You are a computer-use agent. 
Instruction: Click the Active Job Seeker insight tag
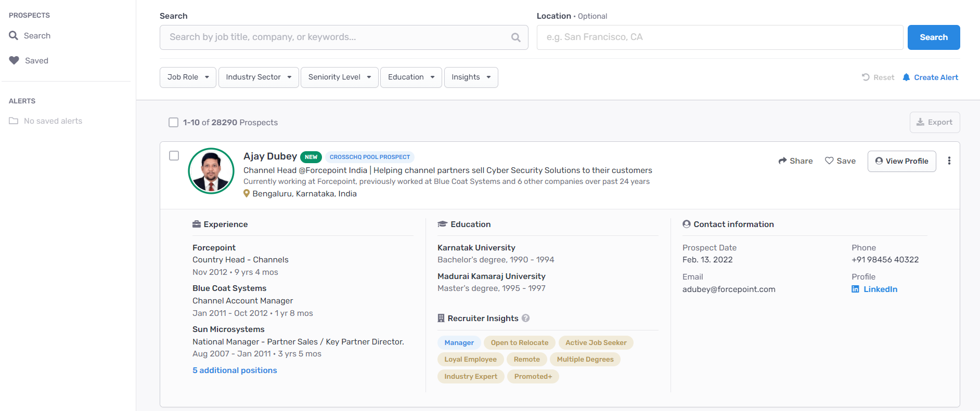pos(596,343)
